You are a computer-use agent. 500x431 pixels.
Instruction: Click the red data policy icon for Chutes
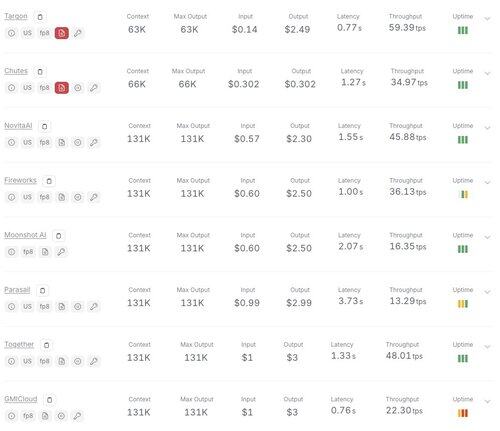tap(62, 88)
